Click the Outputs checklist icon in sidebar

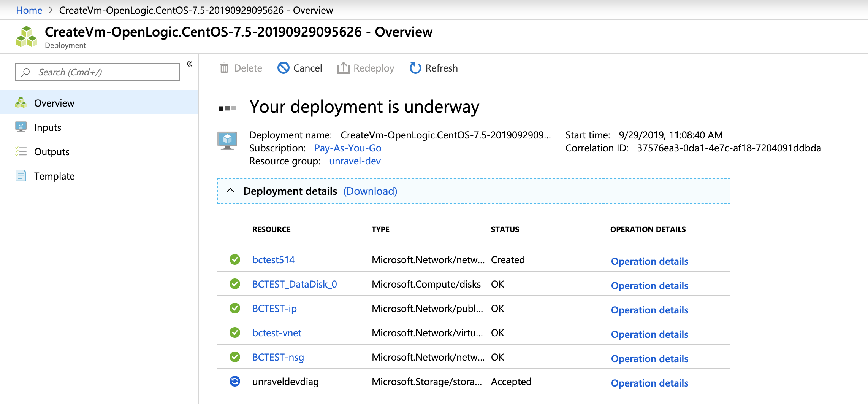pos(21,151)
